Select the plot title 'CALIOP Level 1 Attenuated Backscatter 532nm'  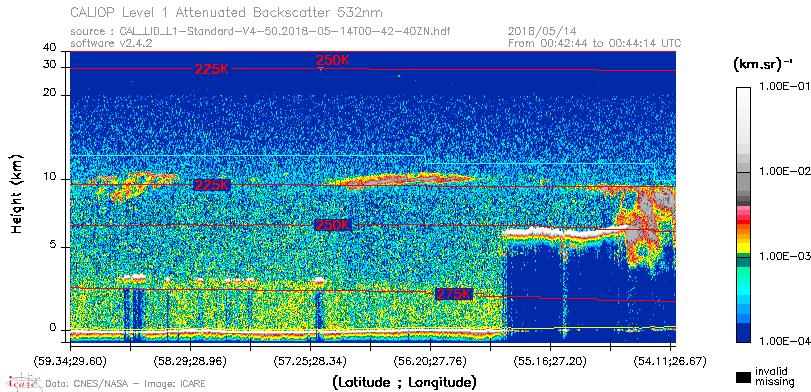tap(227, 12)
